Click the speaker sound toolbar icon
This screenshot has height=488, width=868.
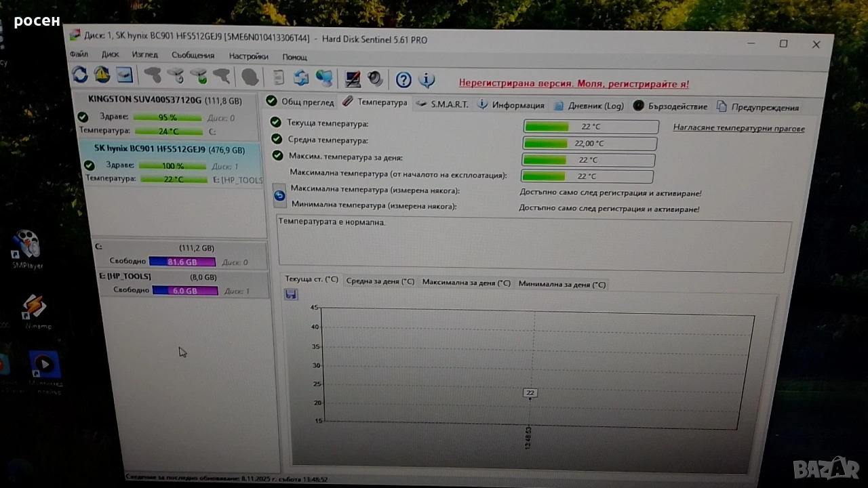click(375, 79)
